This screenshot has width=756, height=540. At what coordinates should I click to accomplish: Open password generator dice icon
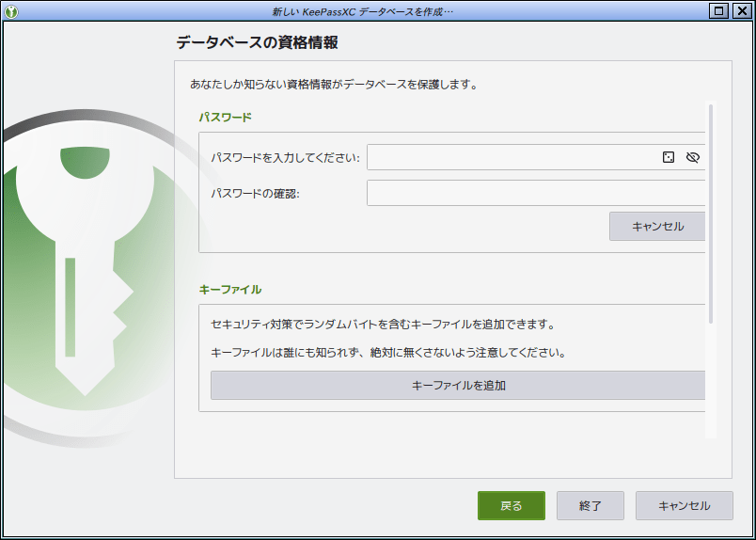coord(669,157)
